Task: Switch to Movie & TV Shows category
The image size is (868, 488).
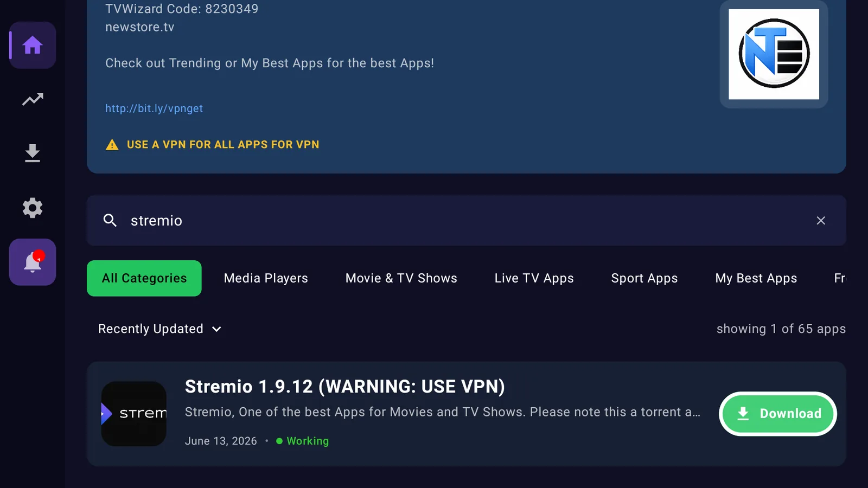Action: click(x=401, y=278)
